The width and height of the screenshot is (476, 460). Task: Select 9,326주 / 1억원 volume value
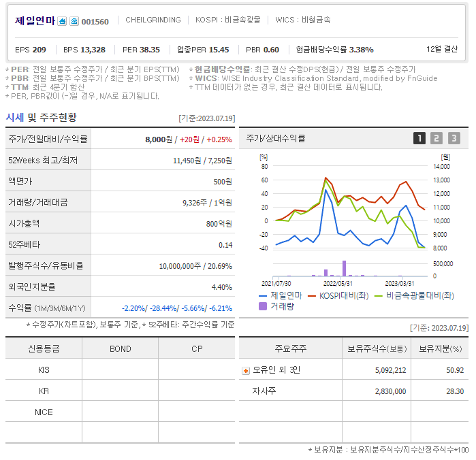[207, 203]
